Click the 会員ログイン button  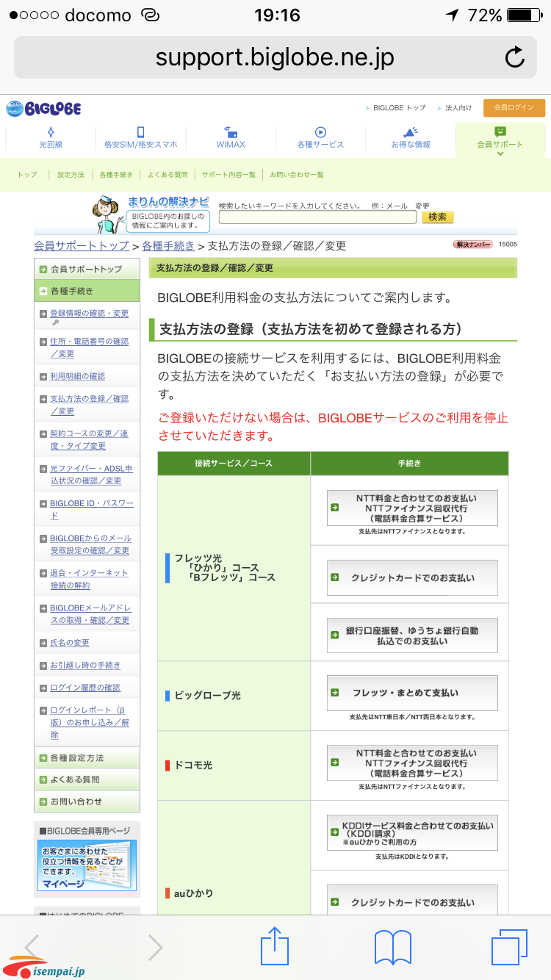[x=514, y=108]
